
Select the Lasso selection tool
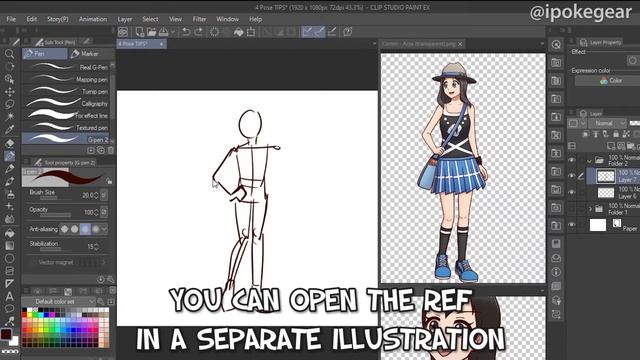(x=9, y=104)
